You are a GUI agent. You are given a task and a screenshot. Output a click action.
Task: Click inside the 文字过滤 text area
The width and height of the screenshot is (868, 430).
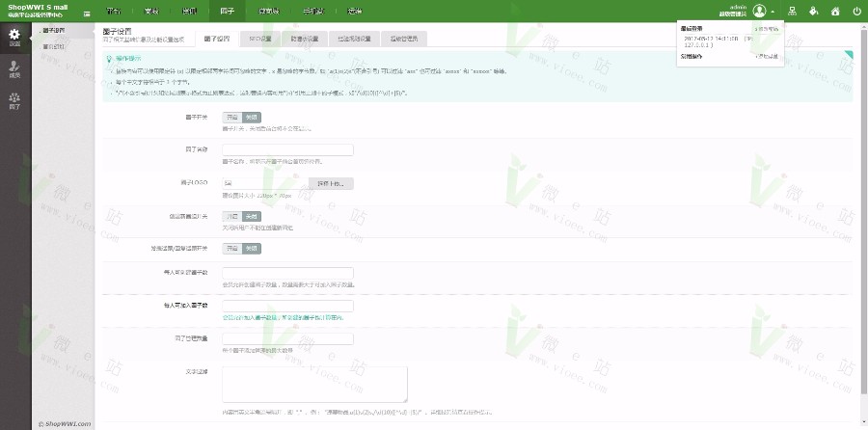(315, 384)
